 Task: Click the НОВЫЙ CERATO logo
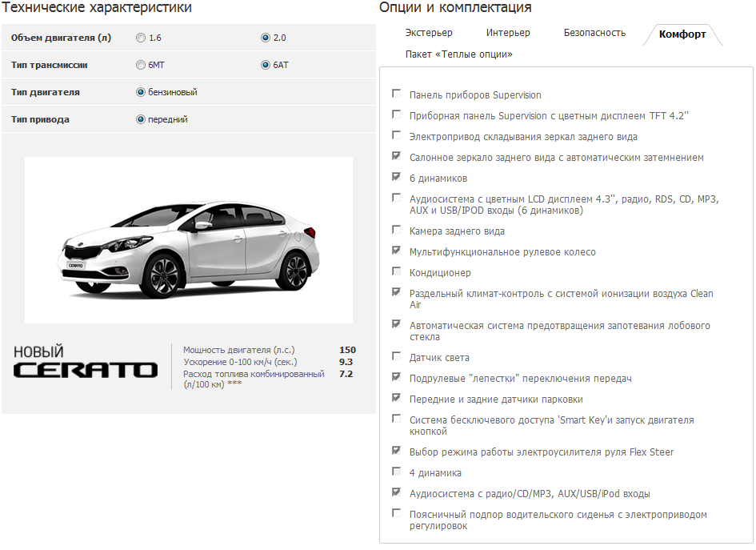pos(86,362)
